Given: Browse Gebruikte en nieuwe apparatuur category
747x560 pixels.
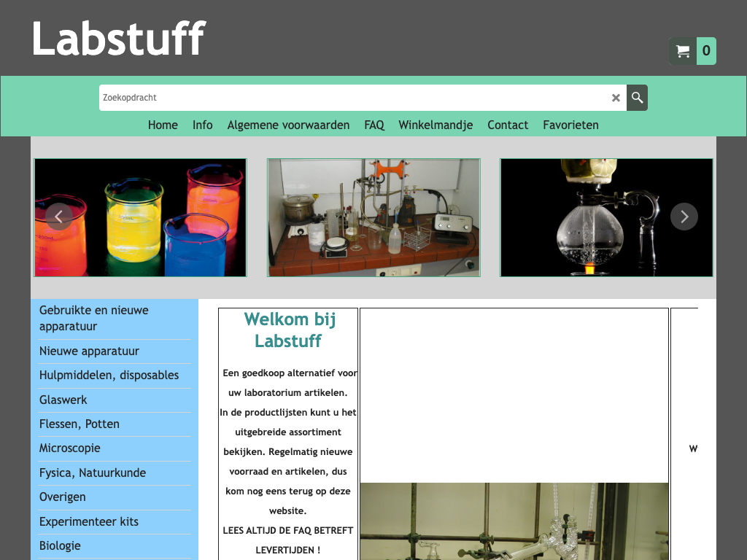Looking at the screenshot, I should [93, 319].
